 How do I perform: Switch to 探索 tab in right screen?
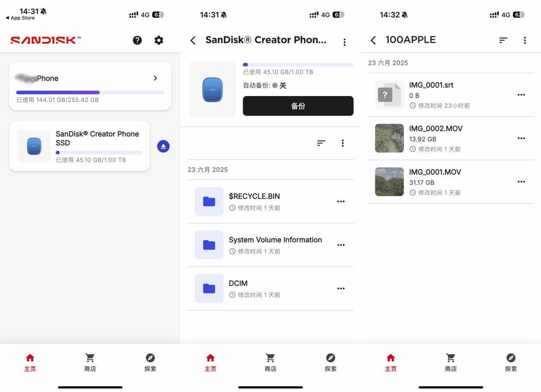(511, 362)
